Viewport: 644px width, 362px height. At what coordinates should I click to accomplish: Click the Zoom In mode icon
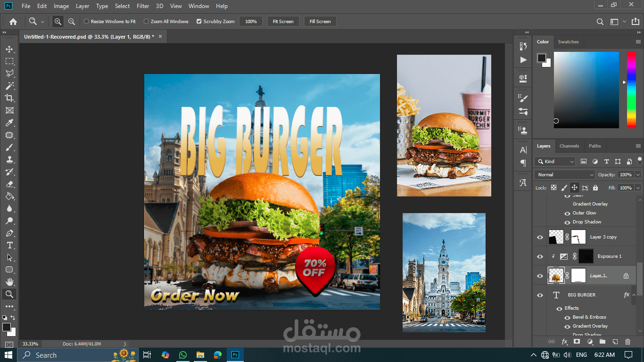coord(58,21)
